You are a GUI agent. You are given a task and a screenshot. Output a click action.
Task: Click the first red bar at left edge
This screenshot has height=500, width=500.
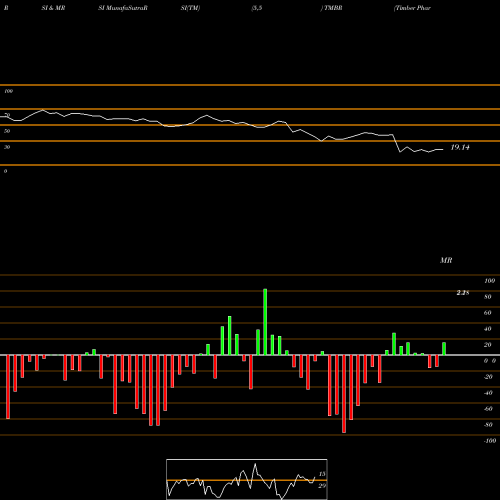tap(8, 387)
